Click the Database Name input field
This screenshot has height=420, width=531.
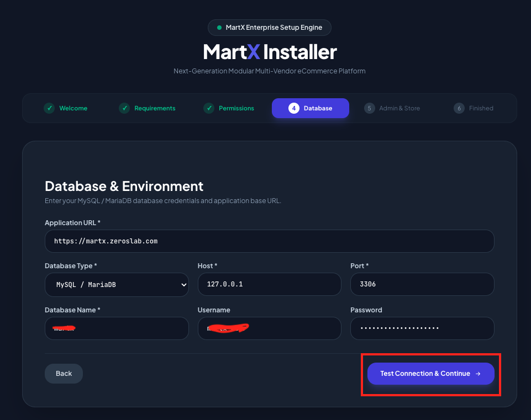[117, 328]
